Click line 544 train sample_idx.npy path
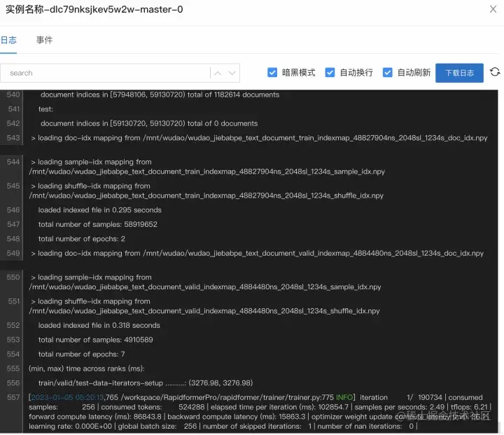The width and height of the screenshot is (504, 435). 206,172
